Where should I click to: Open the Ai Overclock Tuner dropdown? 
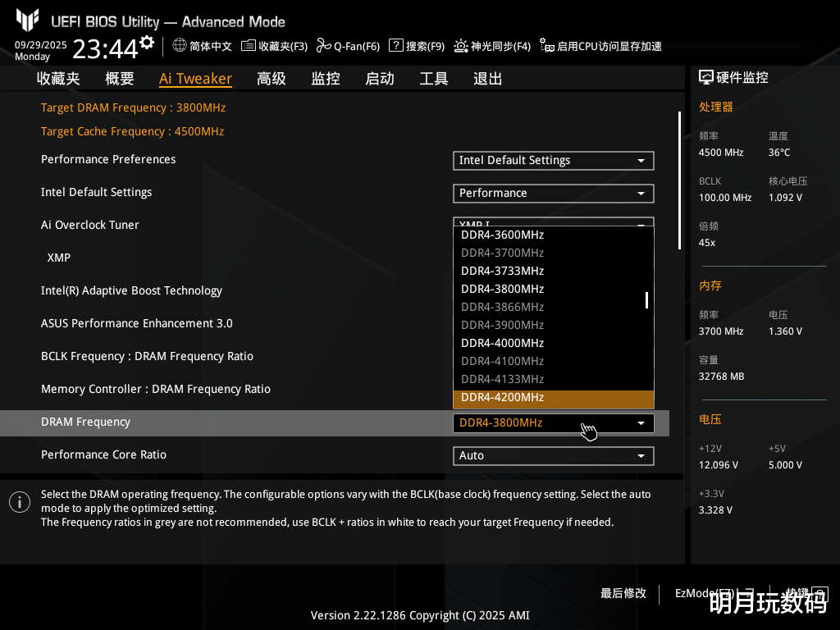[554, 221]
